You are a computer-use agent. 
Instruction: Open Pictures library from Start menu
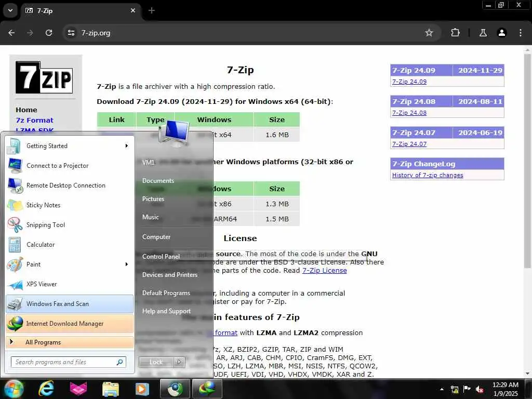tap(153, 199)
